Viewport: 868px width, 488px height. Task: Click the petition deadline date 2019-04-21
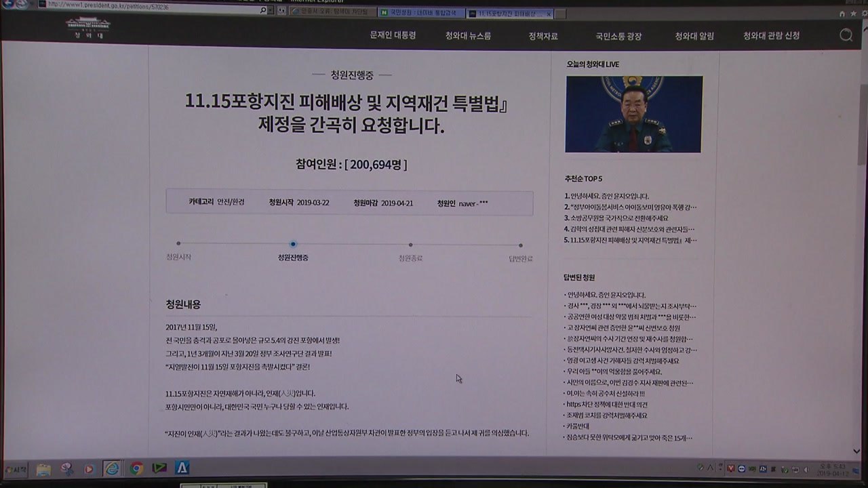[x=397, y=203]
